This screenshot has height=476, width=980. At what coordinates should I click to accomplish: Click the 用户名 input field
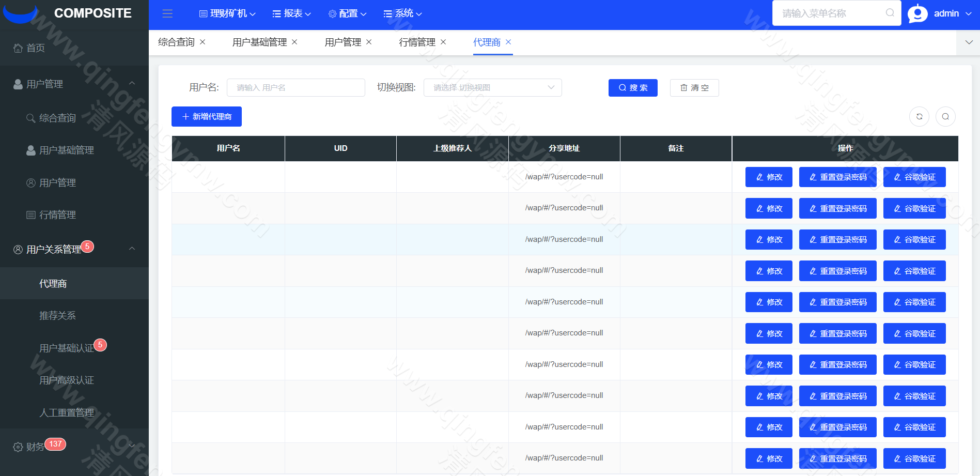pyautogui.click(x=295, y=87)
